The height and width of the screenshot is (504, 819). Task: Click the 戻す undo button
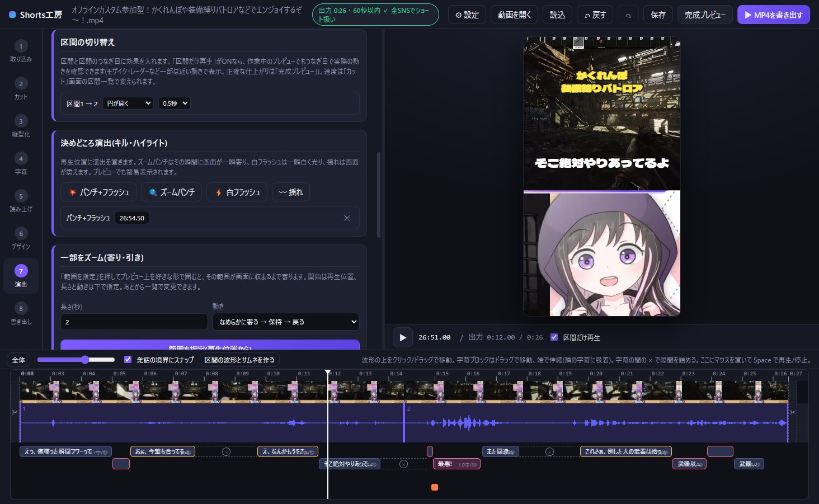tap(595, 15)
